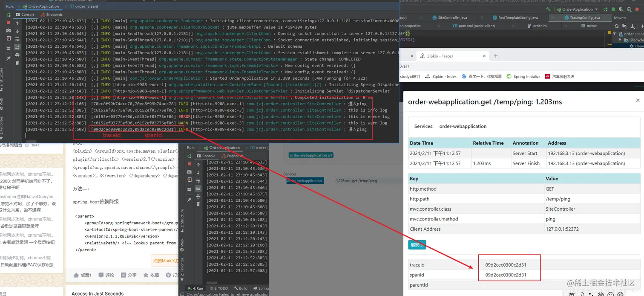
Task: Click the 分享 share button on blog
Action: [x=129, y=275]
